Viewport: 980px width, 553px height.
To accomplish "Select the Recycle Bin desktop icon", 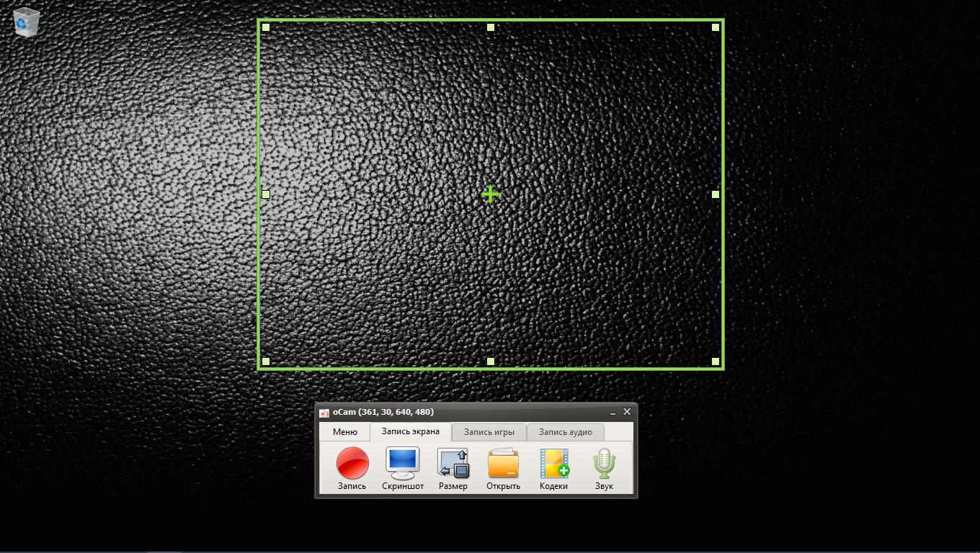I will pyautogui.click(x=27, y=22).
